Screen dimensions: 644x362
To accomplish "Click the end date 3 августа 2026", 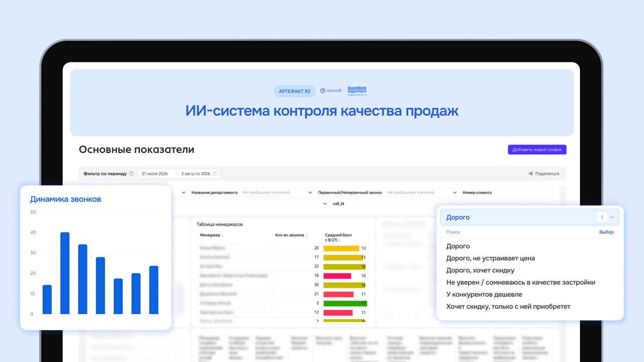I will [195, 174].
